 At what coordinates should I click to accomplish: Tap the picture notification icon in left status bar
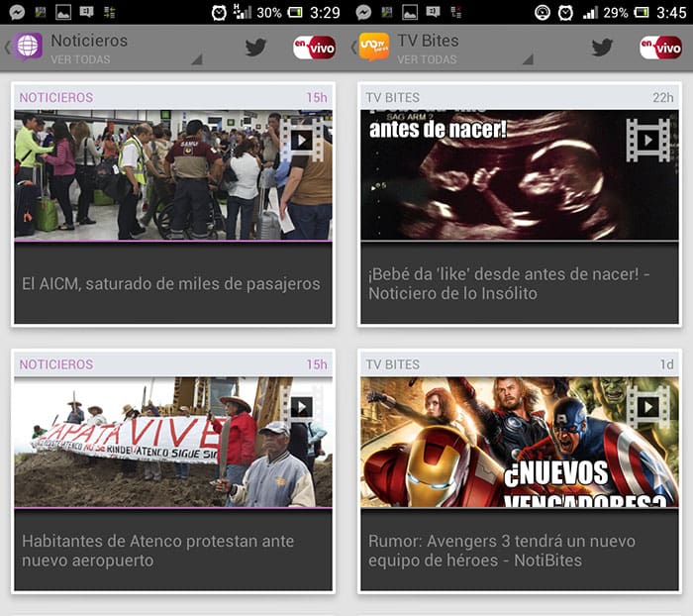(x=63, y=13)
